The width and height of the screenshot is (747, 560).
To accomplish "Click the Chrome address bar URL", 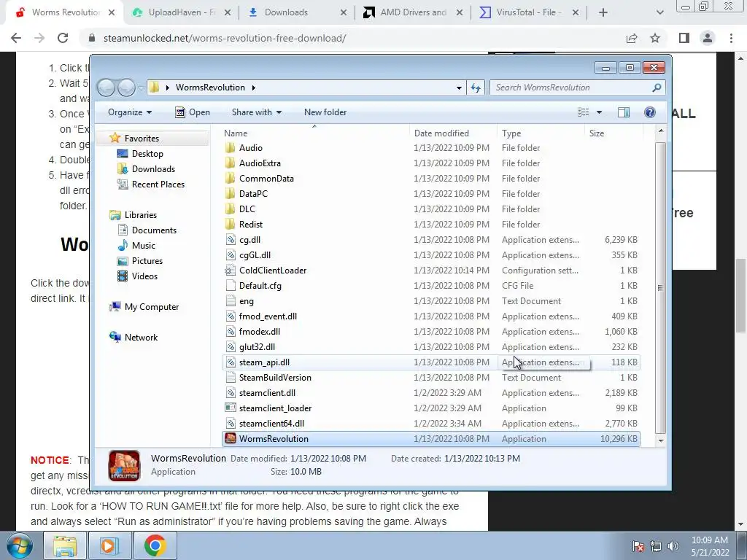I will (225, 38).
